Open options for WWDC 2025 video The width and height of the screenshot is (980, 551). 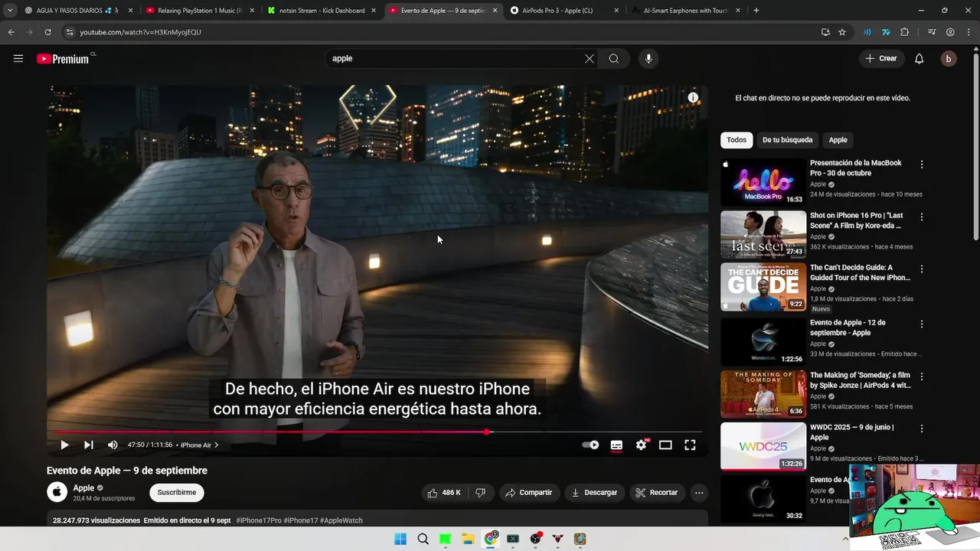[x=922, y=429]
